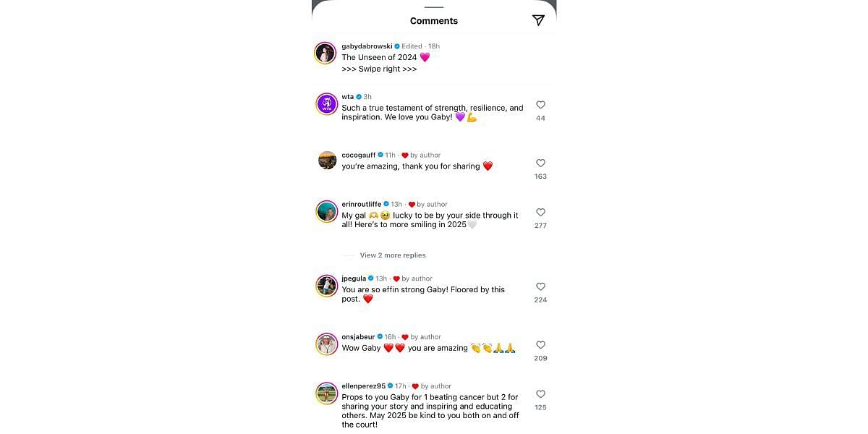
Task: Expand View 2 more replies
Action: click(x=393, y=255)
